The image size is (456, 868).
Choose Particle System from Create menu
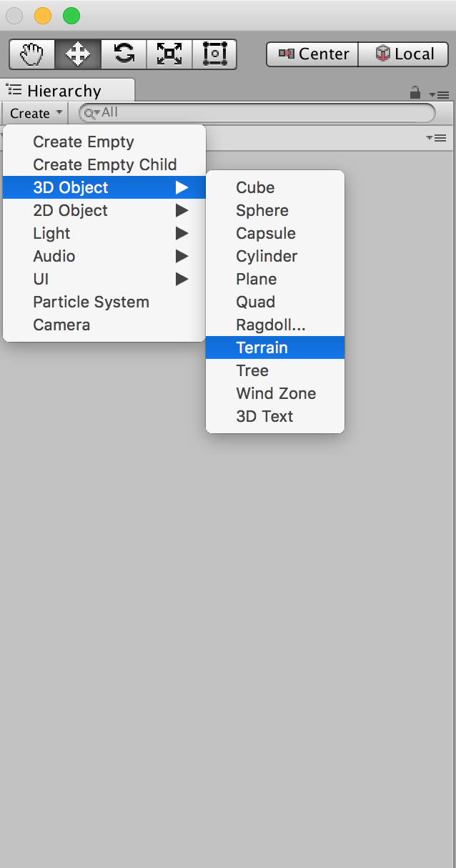click(104, 302)
